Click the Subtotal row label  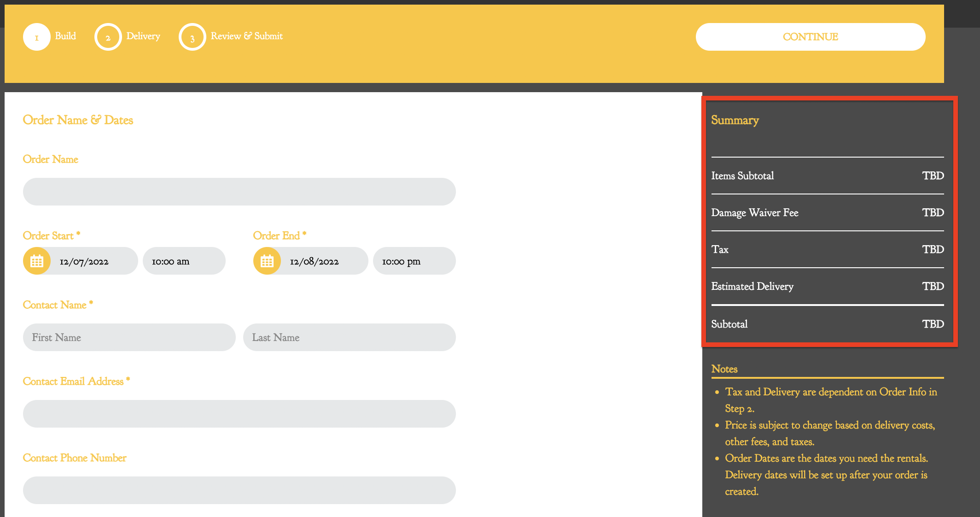click(729, 324)
